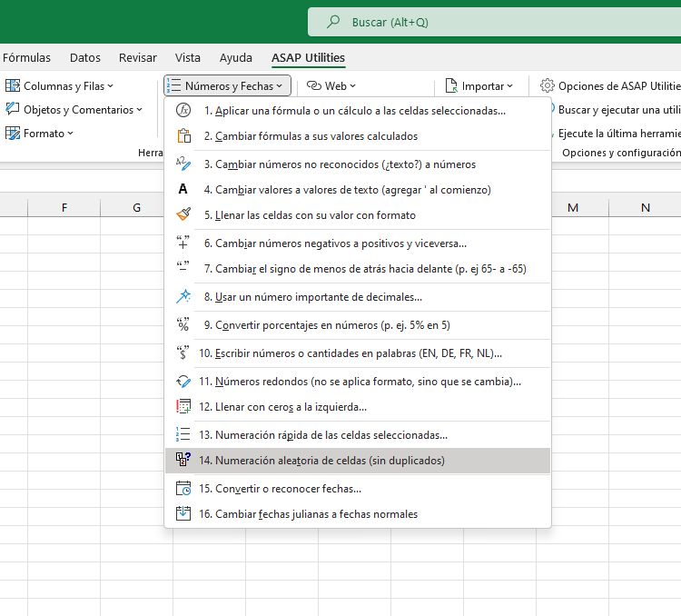Click the question-mark icon for Numeración aleatoria
This screenshot has height=616, width=681.
click(x=183, y=460)
